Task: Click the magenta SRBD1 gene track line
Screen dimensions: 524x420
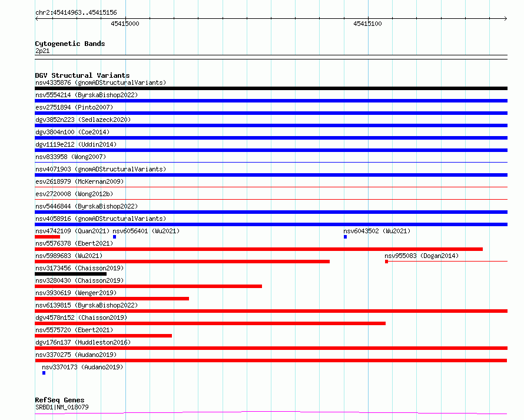Action: (x=271, y=413)
